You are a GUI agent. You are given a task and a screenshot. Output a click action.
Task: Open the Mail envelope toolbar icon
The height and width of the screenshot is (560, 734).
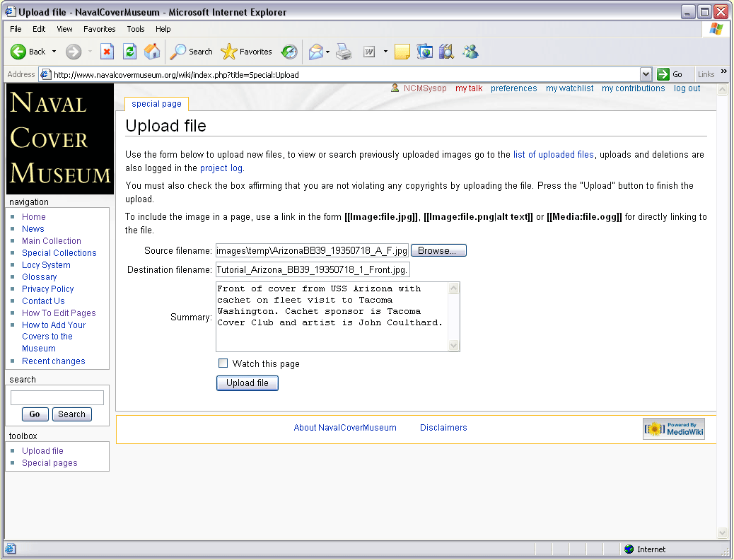pos(316,52)
